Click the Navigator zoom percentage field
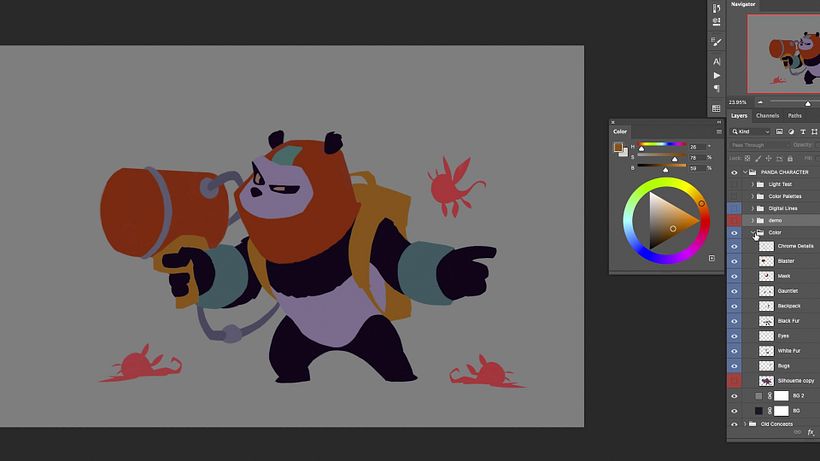The height and width of the screenshot is (461, 820). pyautogui.click(x=738, y=102)
